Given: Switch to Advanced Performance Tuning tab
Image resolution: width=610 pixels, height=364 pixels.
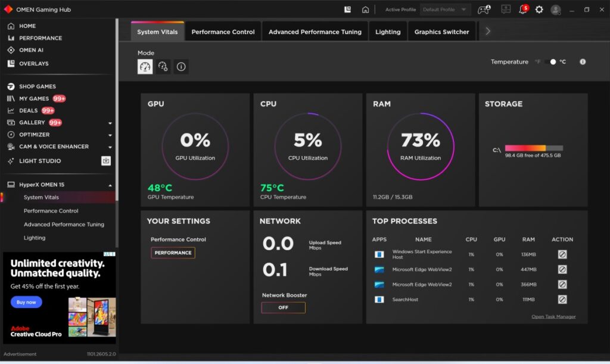Looking at the screenshot, I should point(315,32).
